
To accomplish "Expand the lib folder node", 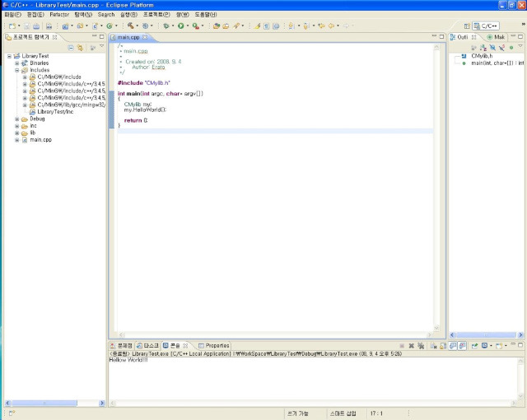I will coord(16,133).
